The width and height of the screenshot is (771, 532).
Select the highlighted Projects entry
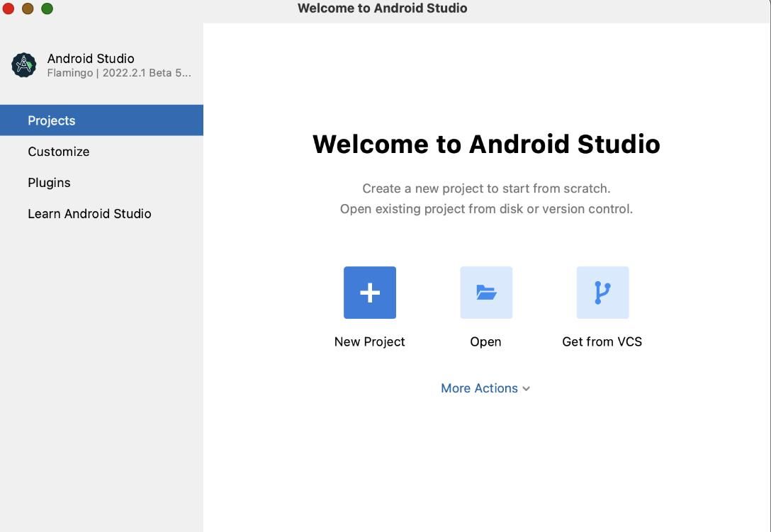(51, 120)
